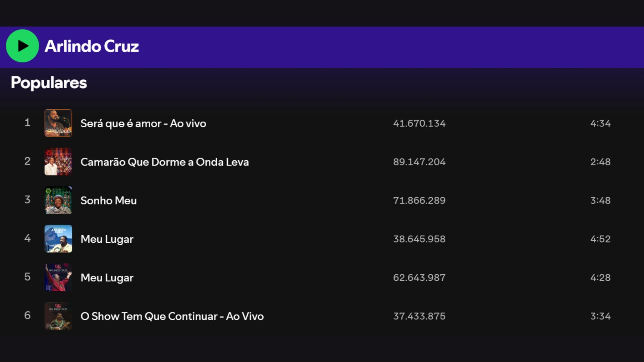Click the Sonho Meu track title
644x362 pixels.
(x=109, y=200)
